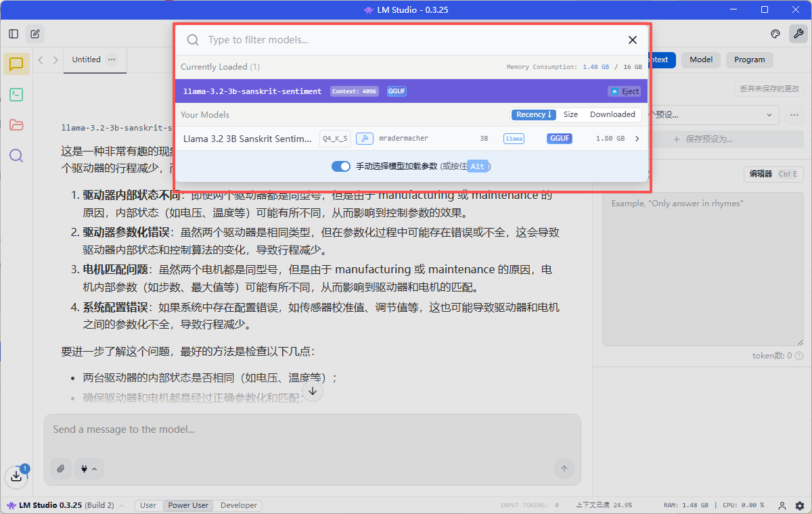Click the INPUT TOKENS counter
812x514 pixels.
(x=529, y=505)
